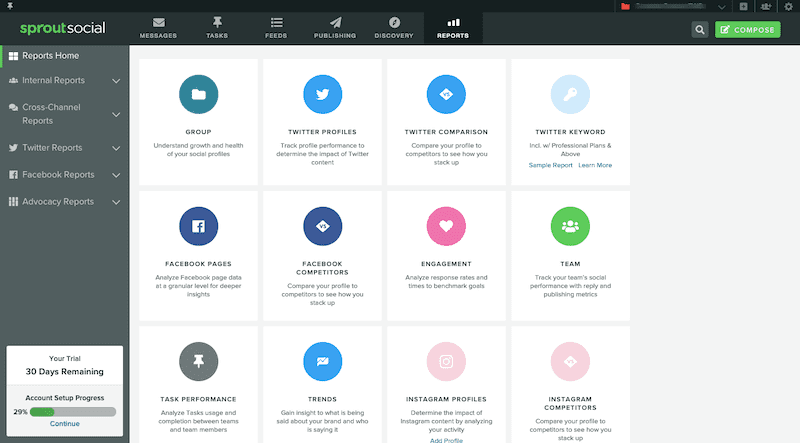Open the Twitter Profiles bird icon
This screenshot has width=800, height=443.
(x=322, y=94)
